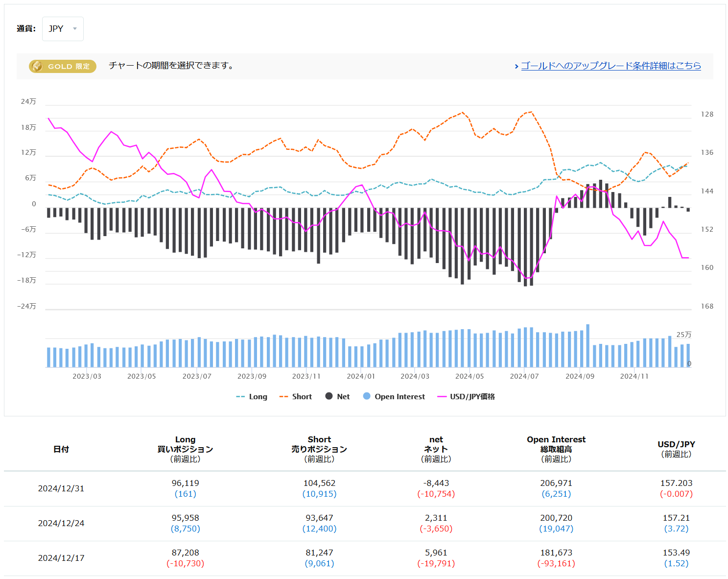Open the JPY currency dropdown
Image resolution: width=728 pixels, height=579 pixels.
tap(62, 29)
